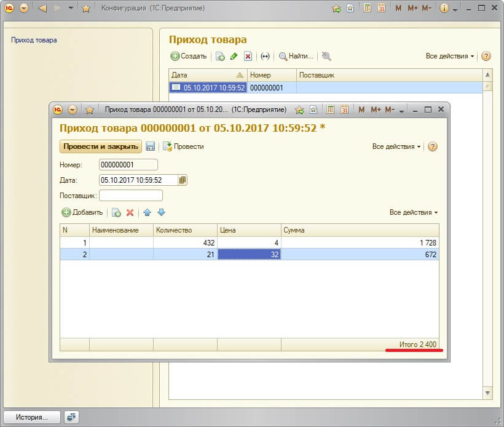Move row down arrow icon
The image size is (504, 427).
coord(161,212)
